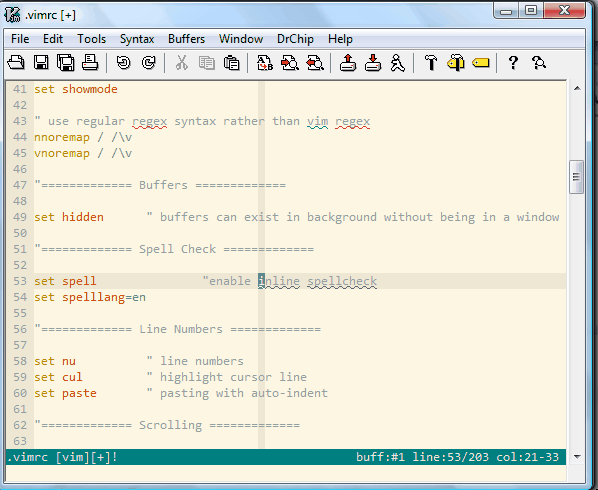
Task: Print the buffer with printer icon
Action: point(90,63)
